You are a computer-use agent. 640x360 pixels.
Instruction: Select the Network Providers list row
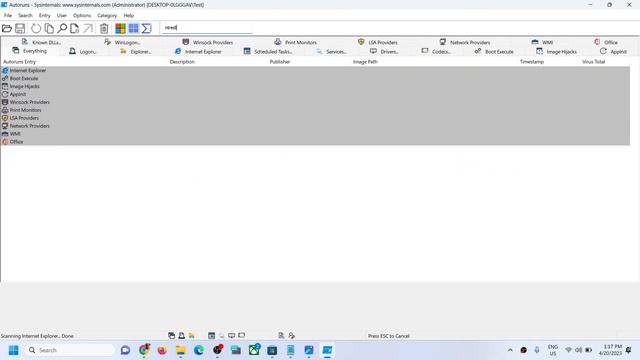coord(315,126)
